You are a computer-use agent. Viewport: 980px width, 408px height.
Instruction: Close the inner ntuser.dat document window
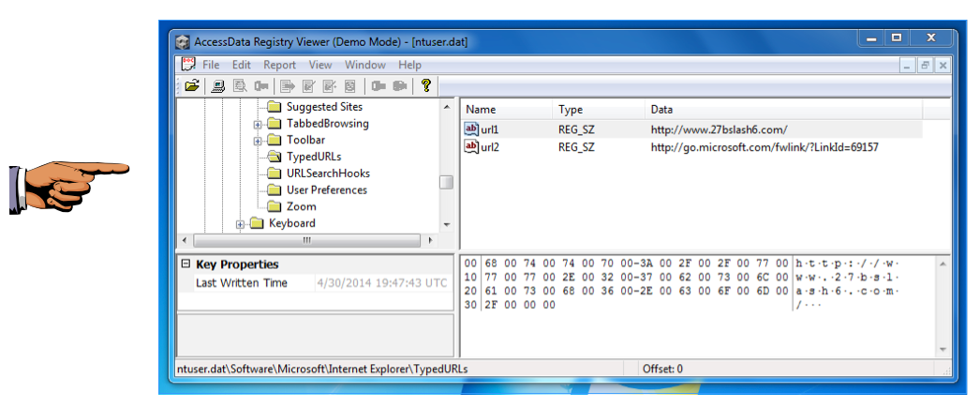[943, 65]
